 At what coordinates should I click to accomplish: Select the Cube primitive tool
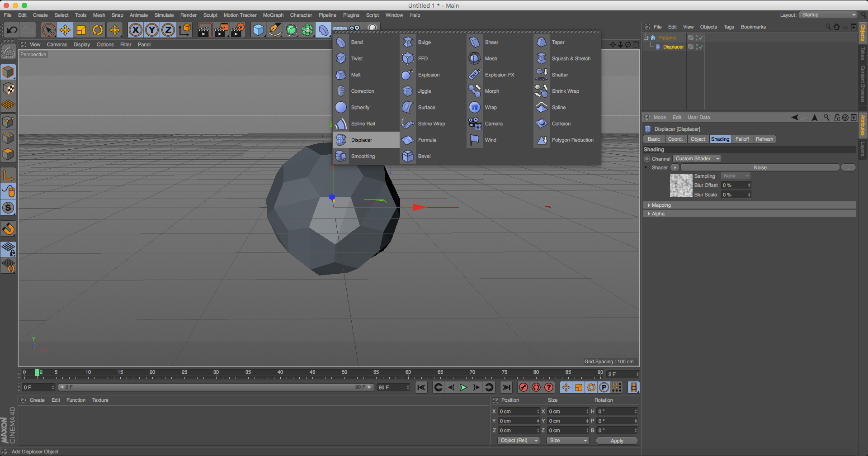(x=258, y=30)
